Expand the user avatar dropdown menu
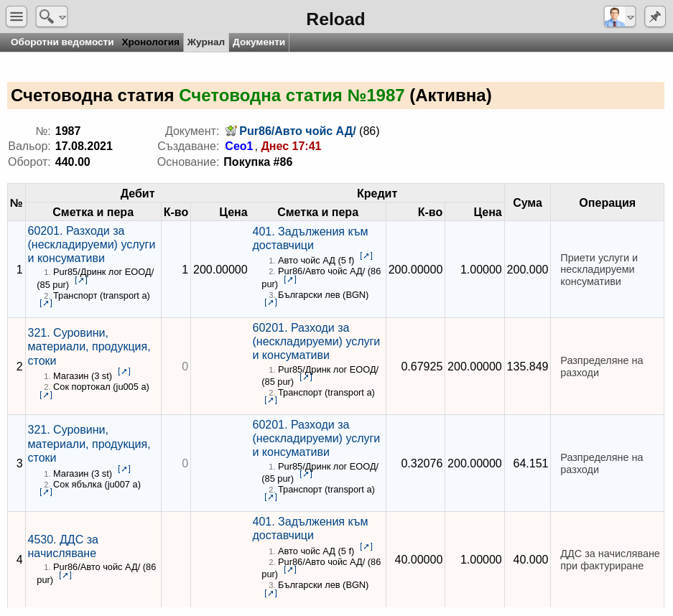Viewport: 673px width, 616px height. coord(619,17)
